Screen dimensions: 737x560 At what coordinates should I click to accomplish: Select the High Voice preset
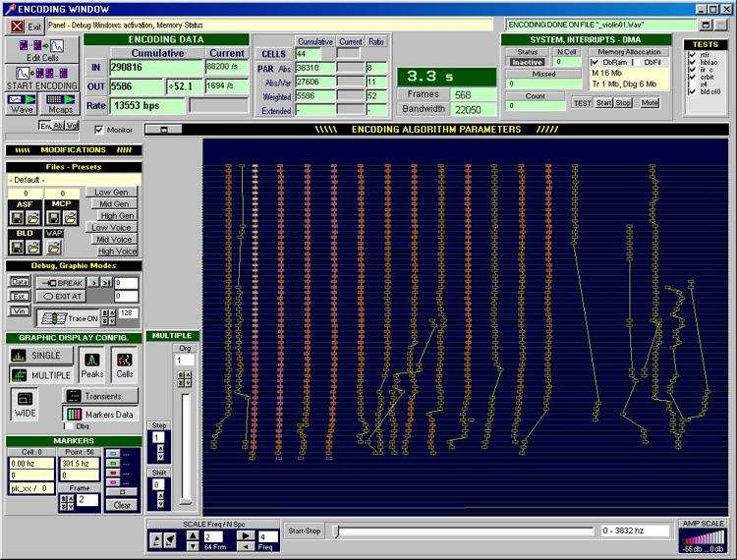(x=115, y=251)
